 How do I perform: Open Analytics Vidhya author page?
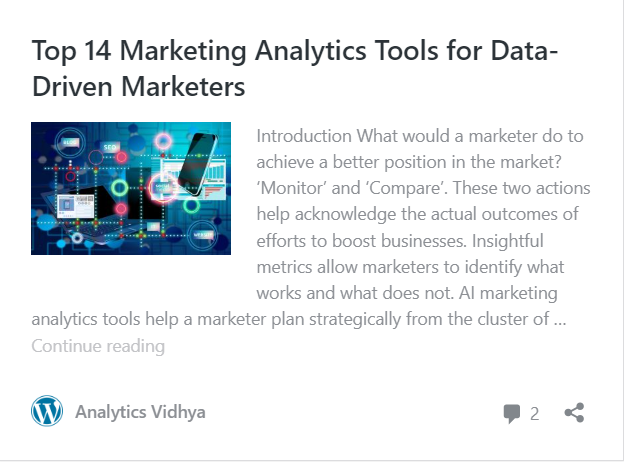coord(140,412)
